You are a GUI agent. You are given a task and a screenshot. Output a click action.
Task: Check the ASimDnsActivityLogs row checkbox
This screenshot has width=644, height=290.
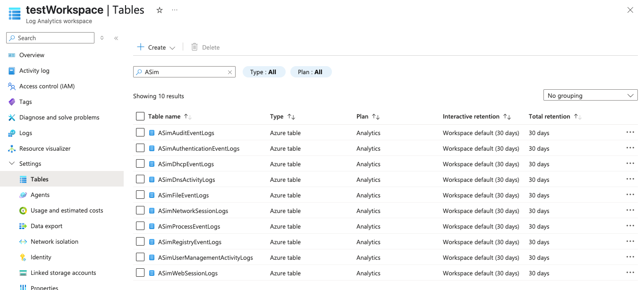click(x=140, y=179)
